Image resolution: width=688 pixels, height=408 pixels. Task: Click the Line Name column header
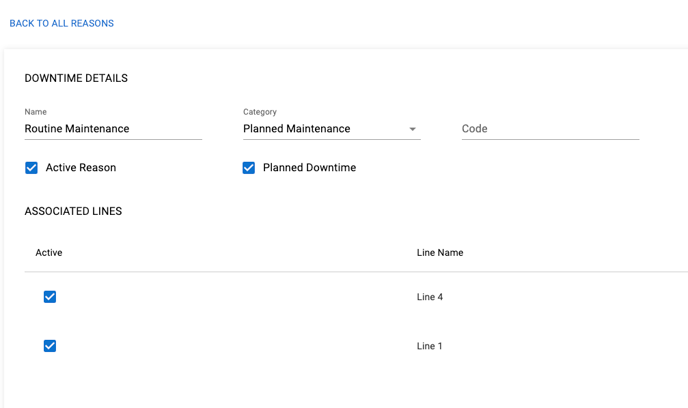pyautogui.click(x=440, y=253)
